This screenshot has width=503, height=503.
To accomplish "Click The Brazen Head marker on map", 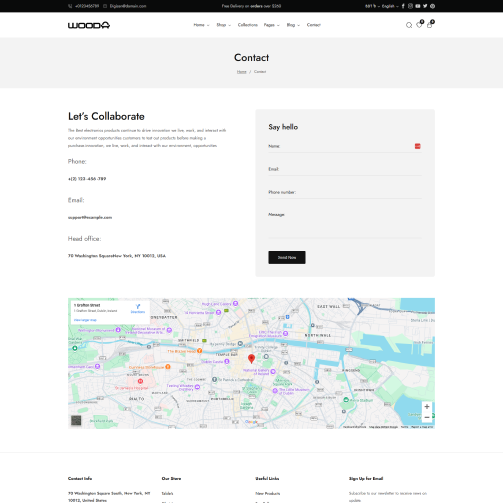I will 199,351.
